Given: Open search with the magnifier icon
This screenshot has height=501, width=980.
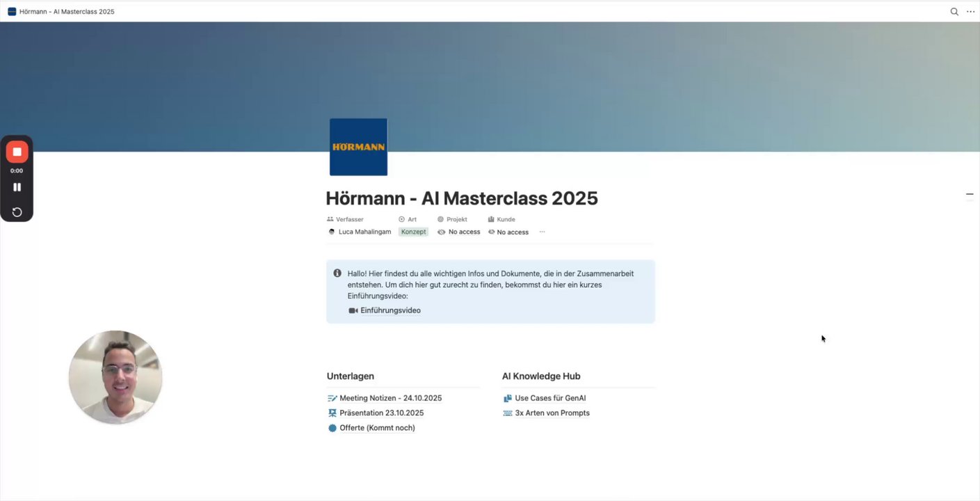Looking at the screenshot, I should coord(954,12).
